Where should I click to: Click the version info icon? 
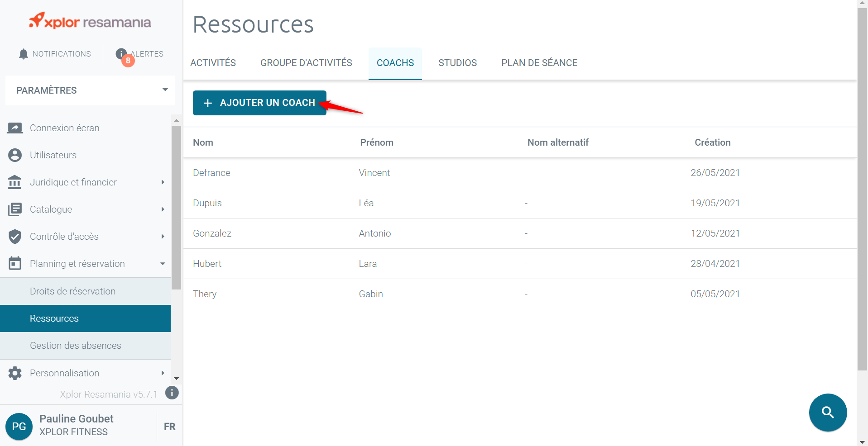click(172, 393)
